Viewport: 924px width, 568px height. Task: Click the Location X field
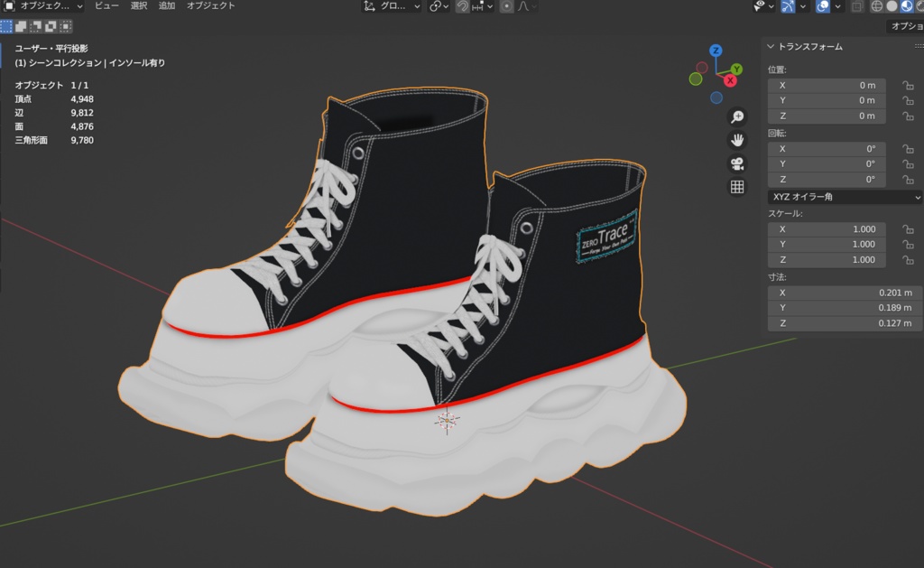coord(827,86)
